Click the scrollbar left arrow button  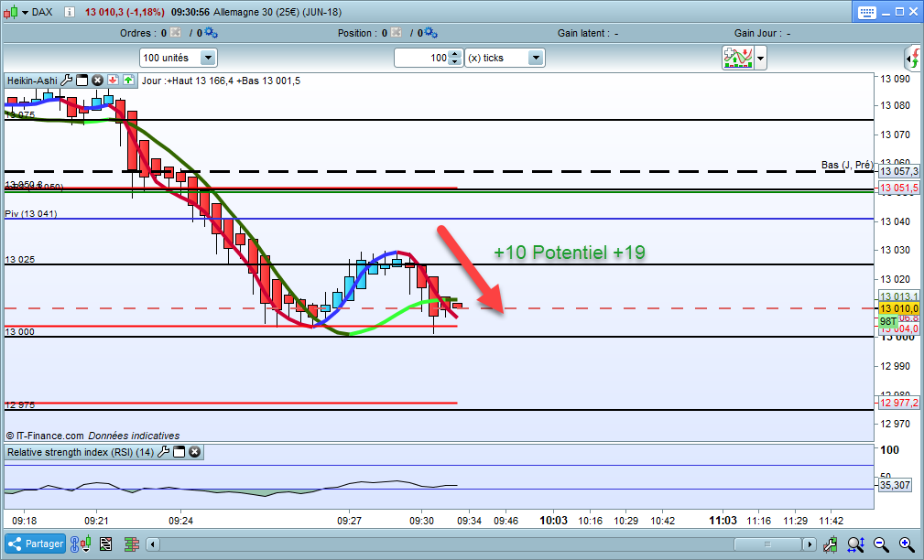(x=153, y=544)
